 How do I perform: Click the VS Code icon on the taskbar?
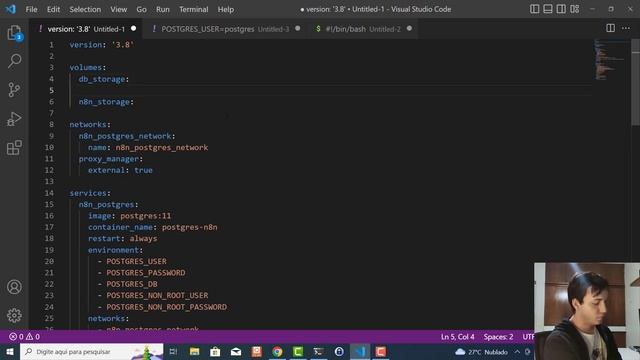[360, 351]
